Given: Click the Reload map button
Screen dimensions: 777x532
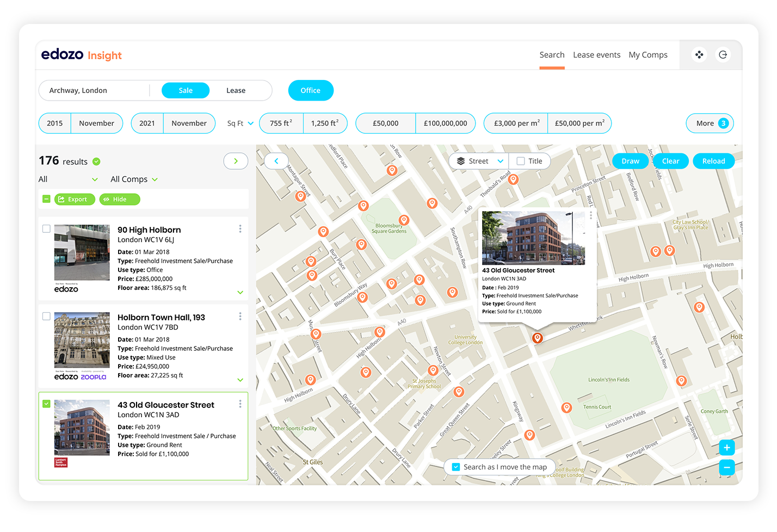Looking at the screenshot, I should coord(713,161).
